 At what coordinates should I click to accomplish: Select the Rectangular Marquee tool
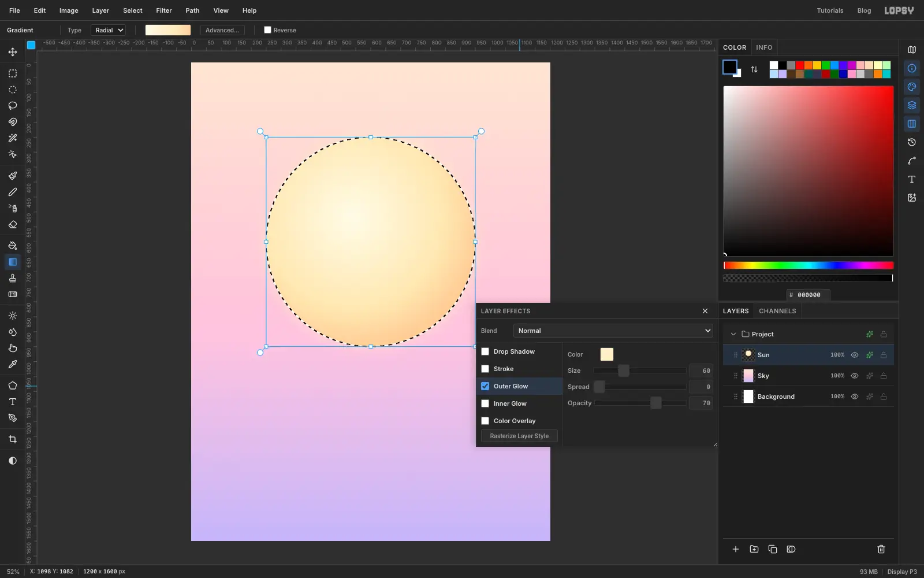13,73
